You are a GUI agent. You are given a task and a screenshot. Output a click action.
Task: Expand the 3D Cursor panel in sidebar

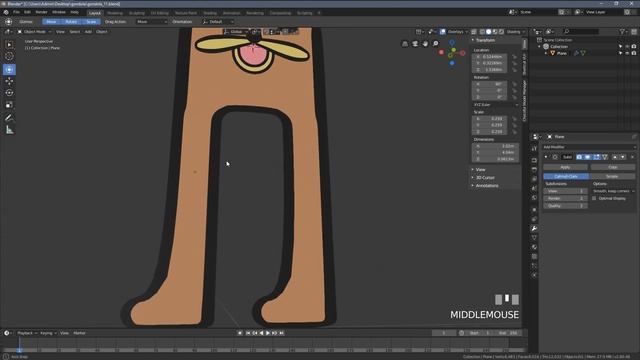click(485, 178)
